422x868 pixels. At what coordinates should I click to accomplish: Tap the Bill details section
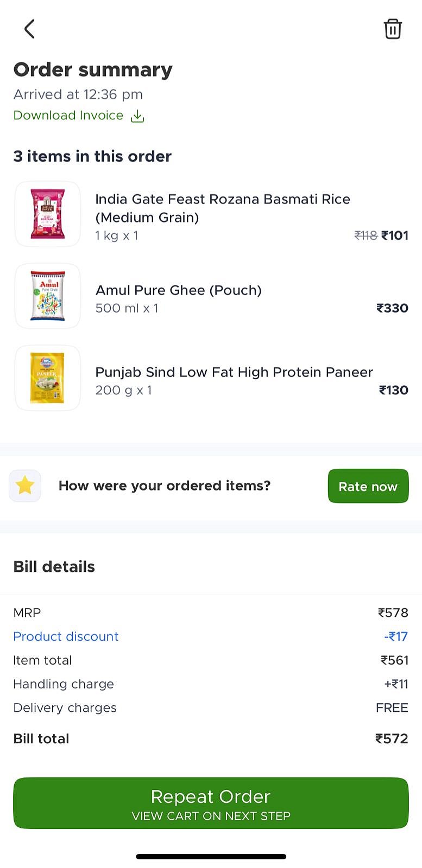click(x=54, y=566)
